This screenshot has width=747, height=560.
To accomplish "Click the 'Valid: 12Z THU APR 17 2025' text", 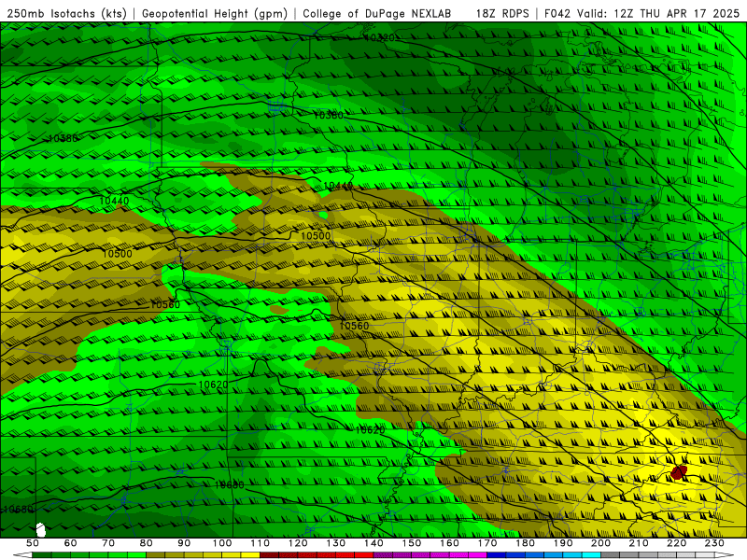I will coord(658,14).
